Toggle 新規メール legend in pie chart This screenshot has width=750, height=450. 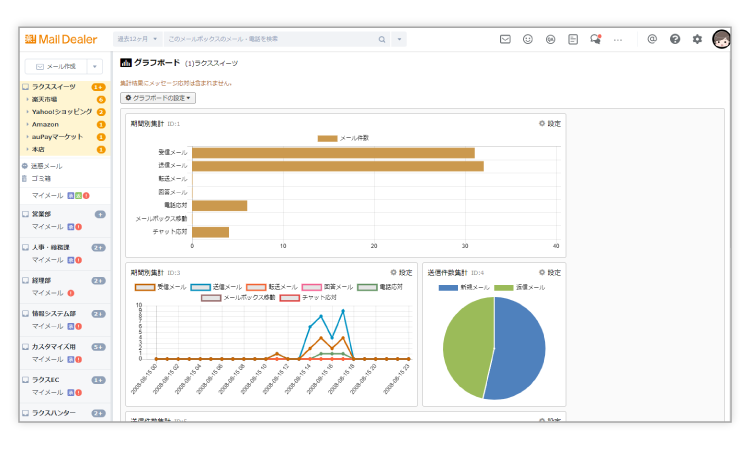pos(464,287)
